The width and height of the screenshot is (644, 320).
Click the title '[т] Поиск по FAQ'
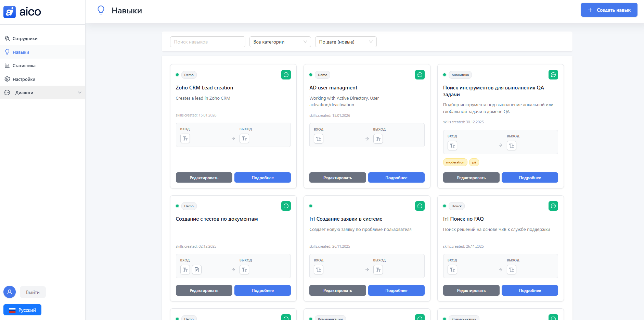(463, 219)
